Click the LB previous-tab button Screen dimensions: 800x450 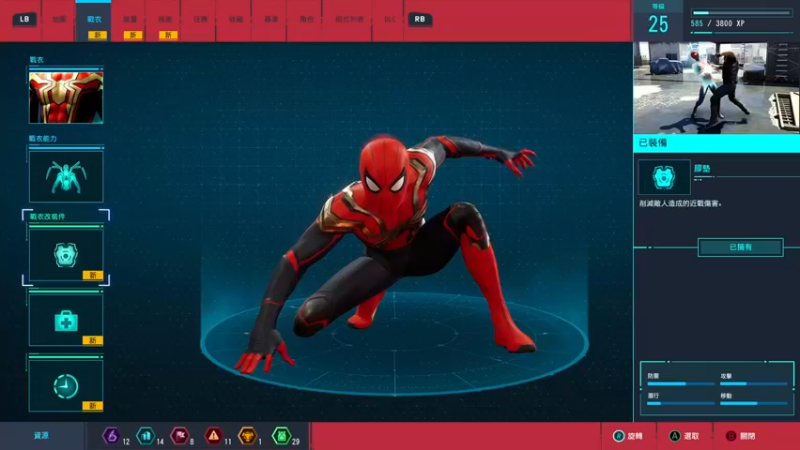tap(24, 19)
